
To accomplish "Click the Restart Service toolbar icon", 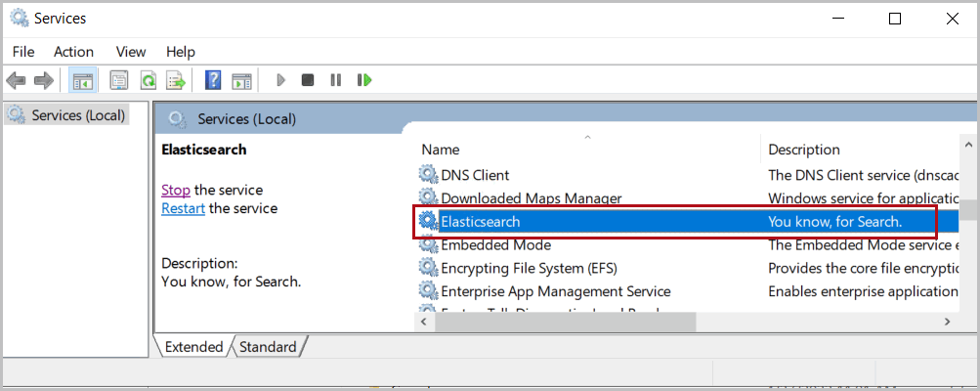I will (364, 80).
